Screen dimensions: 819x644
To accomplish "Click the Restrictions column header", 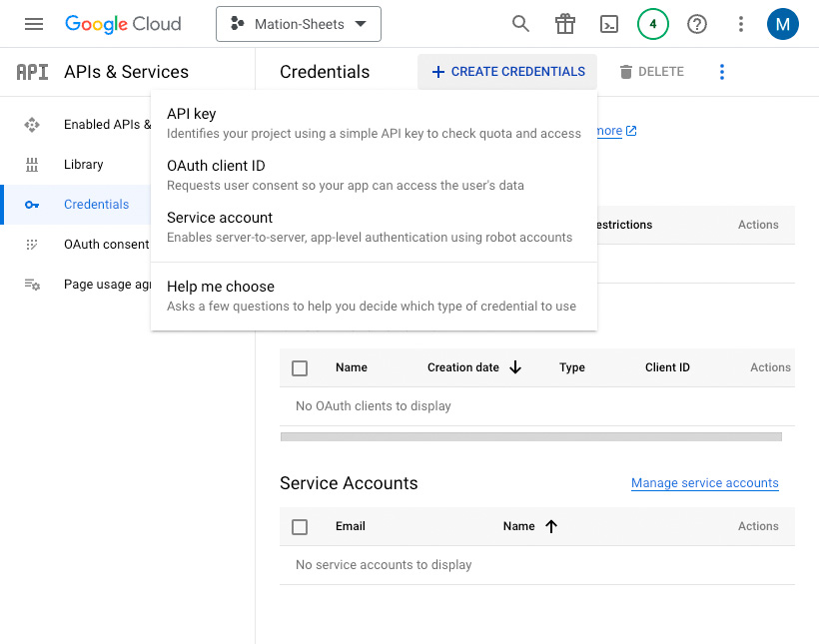I will (x=624, y=225).
